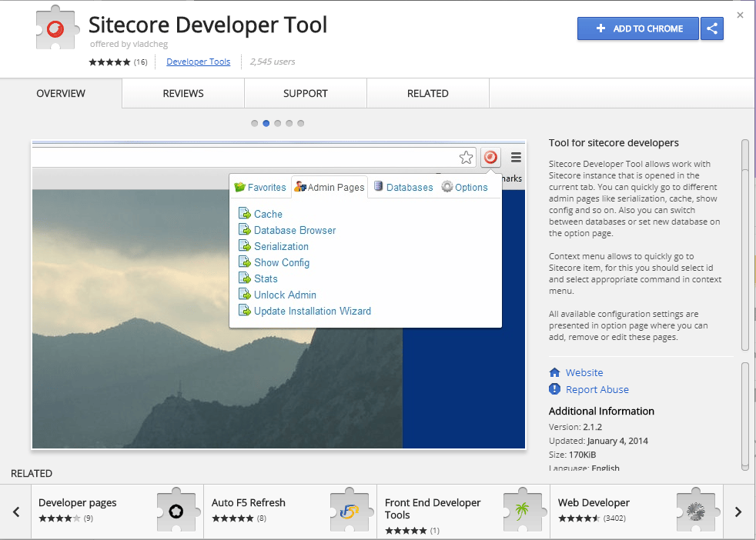The width and height of the screenshot is (756, 540).
Task: Switch to the Overview tab
Action: [61, 93]
